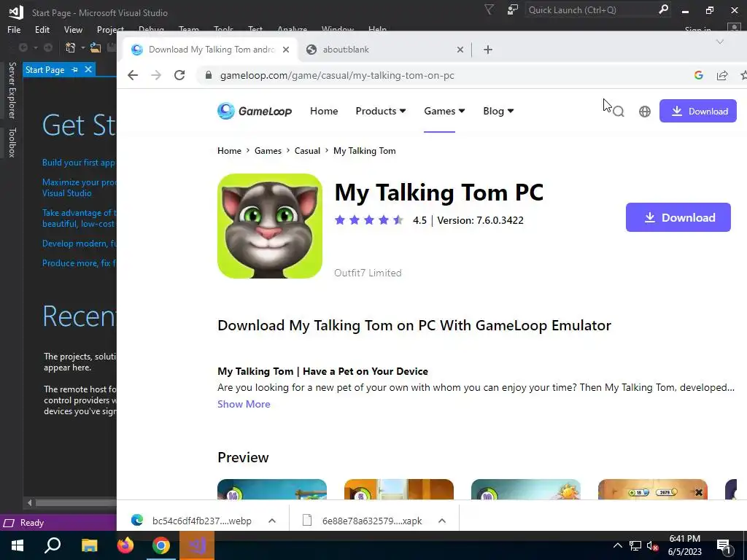Reload the page with the refresh icon
The image size is (747, 560).
(x=179, y=75)
